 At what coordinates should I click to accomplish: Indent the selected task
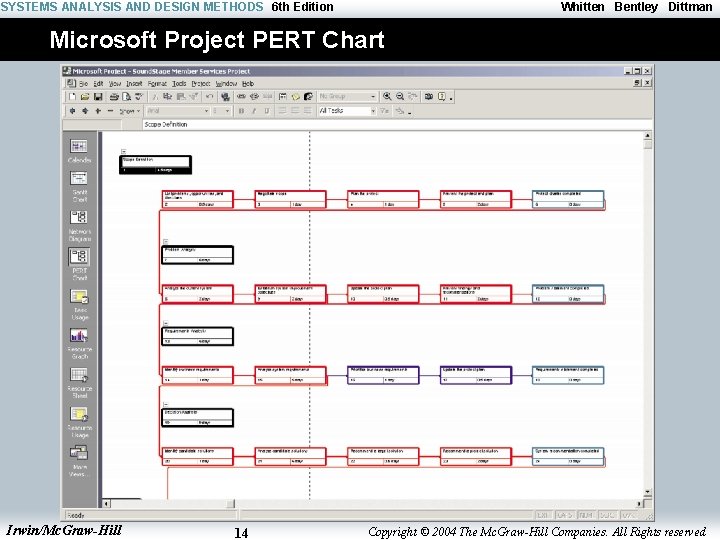[85, 111]
